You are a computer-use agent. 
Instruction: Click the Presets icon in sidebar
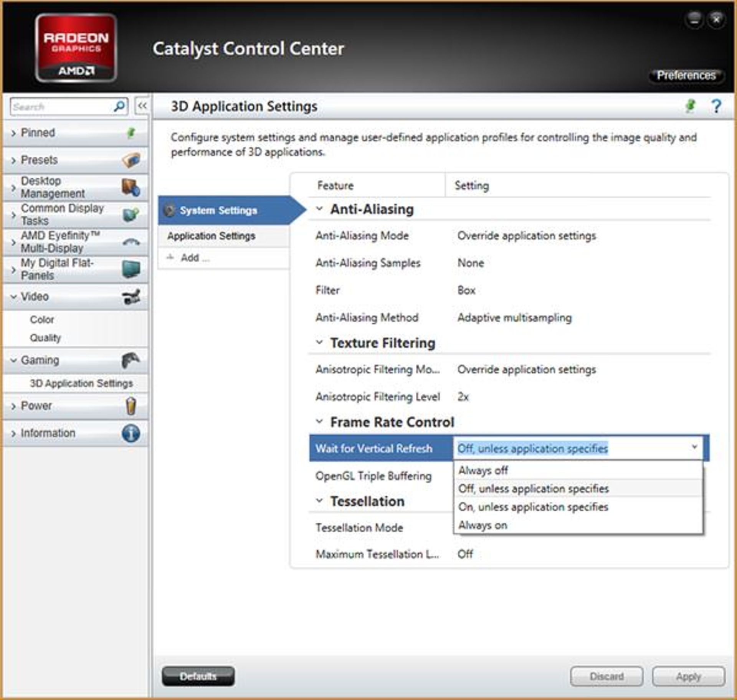pyautogui.click(x=131, y=160)
